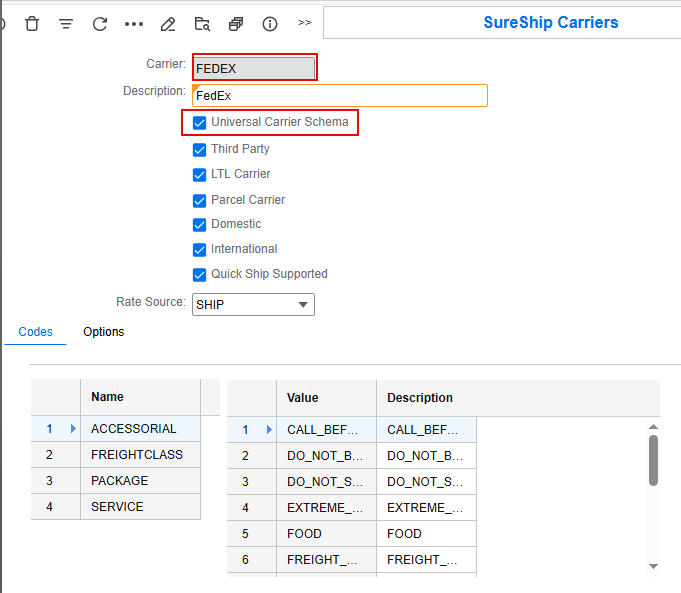Toggle the Third Party checkbox

(x=200, y=149)
